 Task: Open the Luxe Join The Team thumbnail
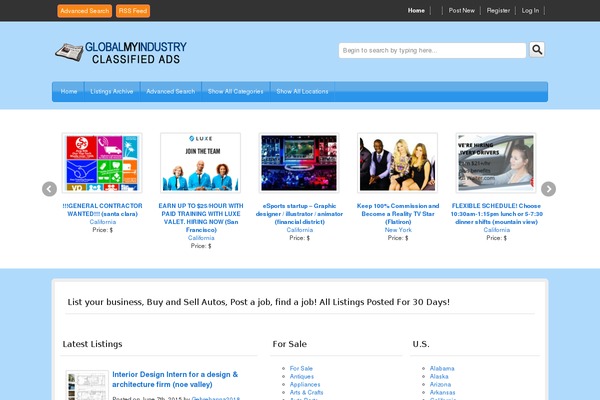201,163
